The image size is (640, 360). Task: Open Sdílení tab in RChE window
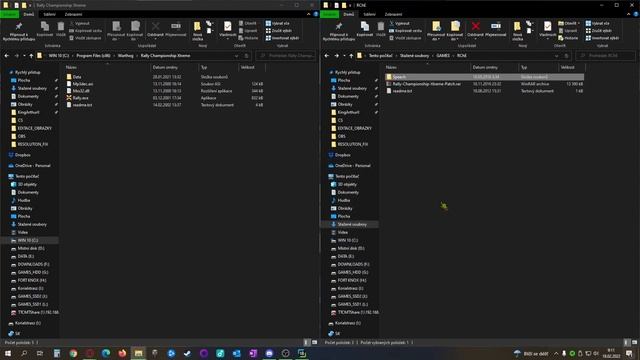(369, 14)
